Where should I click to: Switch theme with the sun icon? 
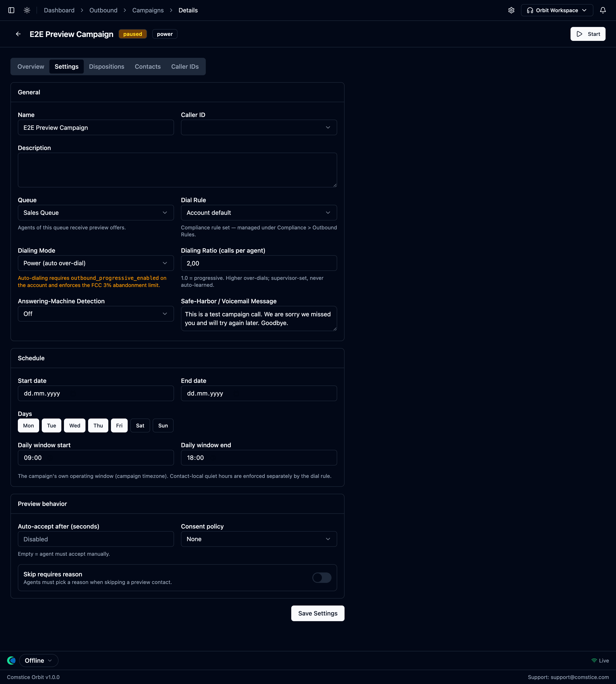tap(27, 10)
